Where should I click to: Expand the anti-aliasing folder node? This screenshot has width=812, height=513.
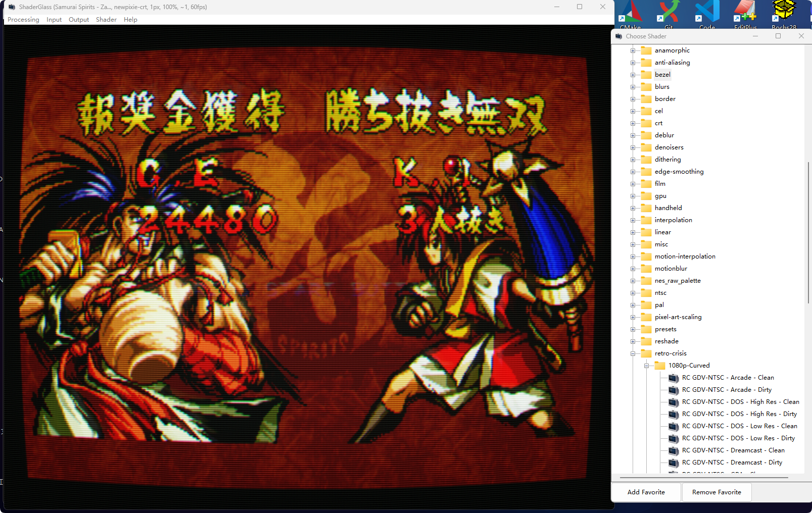point(633,63)
